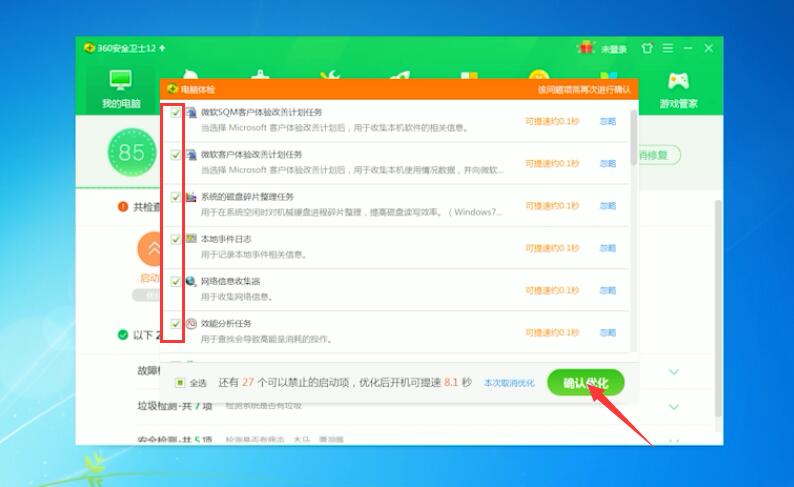Click the 垃圾检测-共7项 row label

[175, 406]
